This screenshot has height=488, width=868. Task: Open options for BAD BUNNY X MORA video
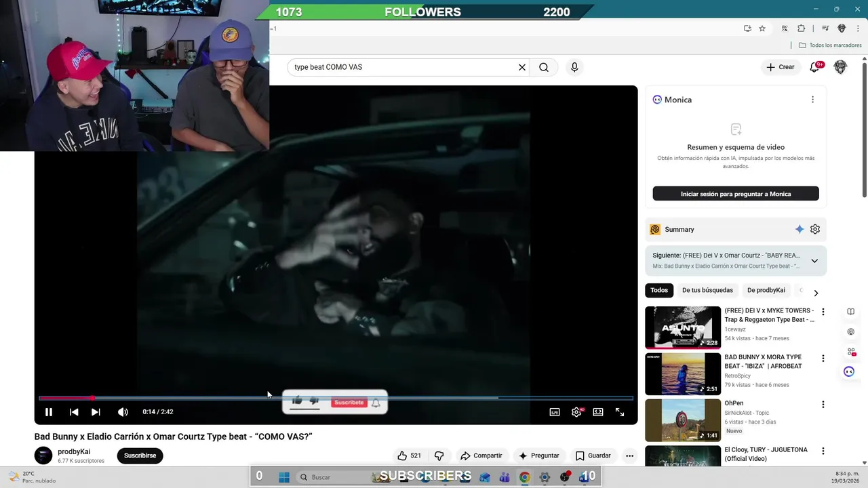pyautogui.click(x=823, y=358)
